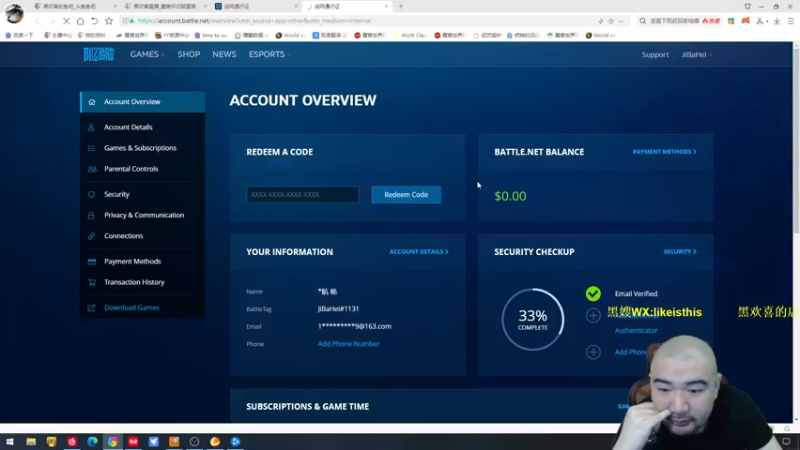Click the browser search box
800x450 pixels.
pyautogui.click(x=679, y=21)
